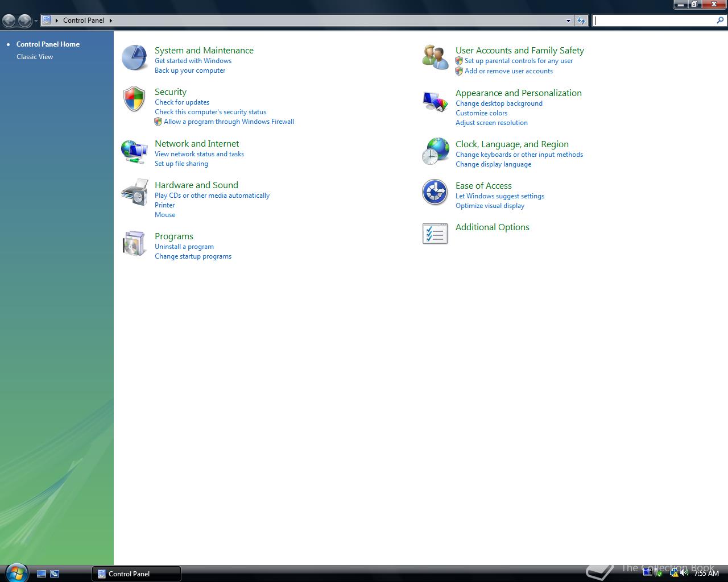
Task: Expand the arrow after Control Panel breadcrumb
Action: [110, 20]
